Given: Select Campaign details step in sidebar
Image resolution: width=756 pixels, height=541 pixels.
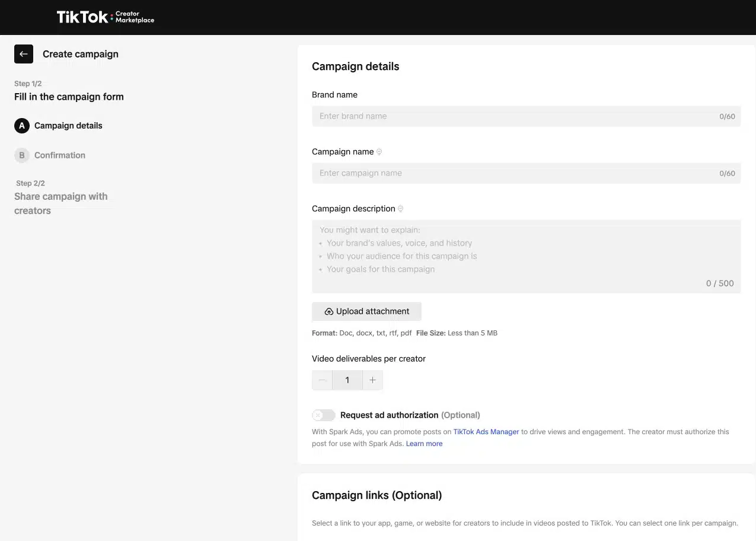Looking at the screenshot, I should click(x=68, y=126).
